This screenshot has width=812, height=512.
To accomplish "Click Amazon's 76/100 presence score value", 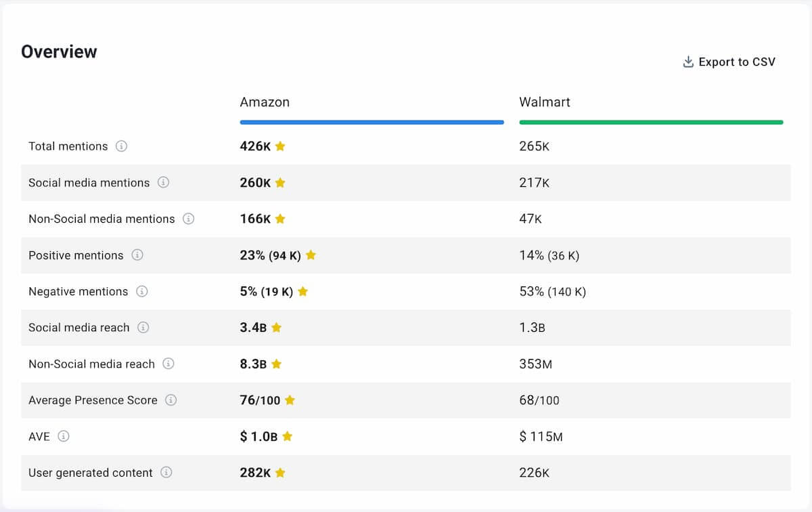I will pyautogui.click(x=260, y=400).
